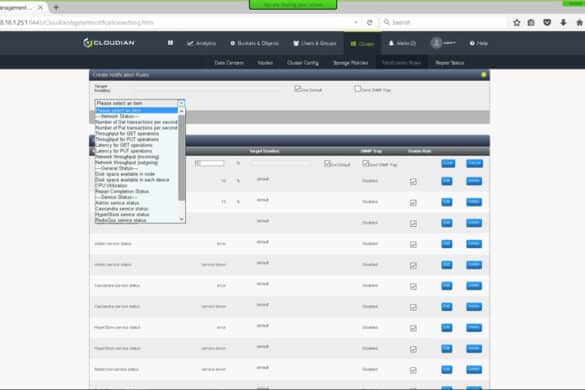Image resolution: width=585 pixels, height=390 pixels.
Task: Click the browser home icon
Action: (x=579, y=23)
